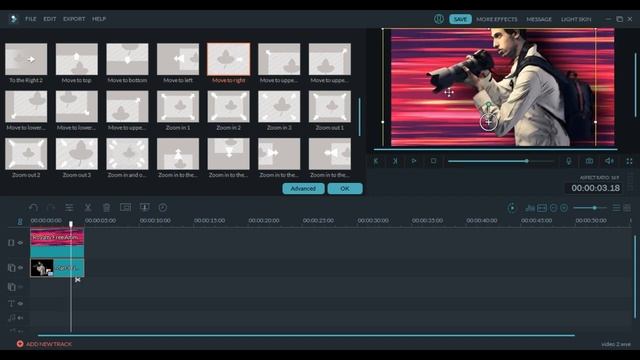Click the circular icon beside SAVE

pos(439,19)
